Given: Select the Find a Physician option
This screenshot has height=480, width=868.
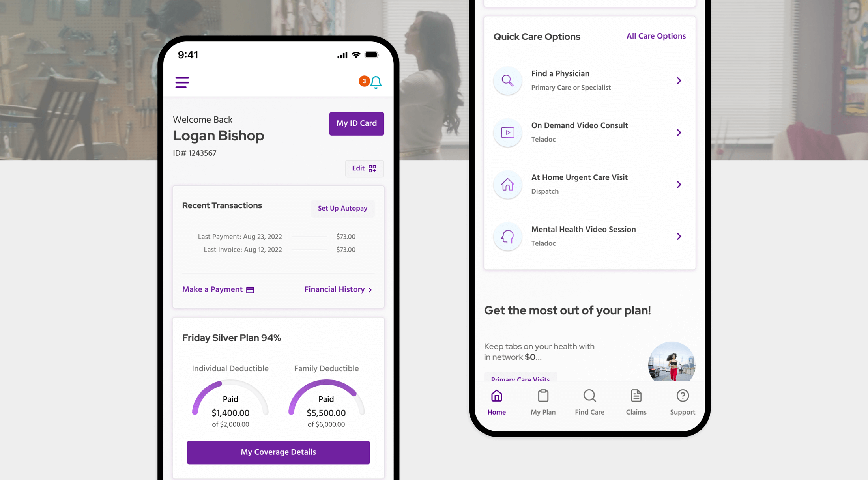Looking at the screenshot, I should coord(589,80).
